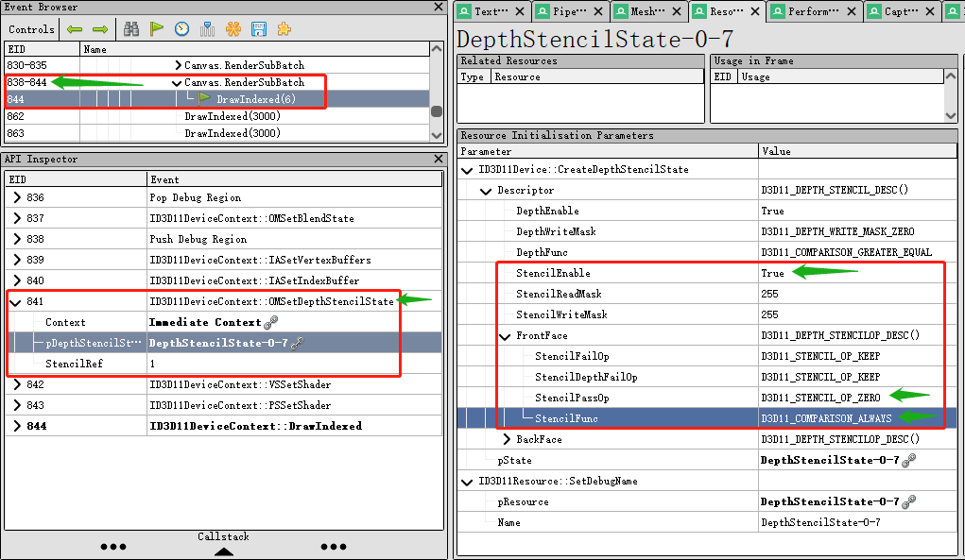
Task: Collapse the ID3D11Resource::SetDebugName node
Action: (x=467, y=482)
